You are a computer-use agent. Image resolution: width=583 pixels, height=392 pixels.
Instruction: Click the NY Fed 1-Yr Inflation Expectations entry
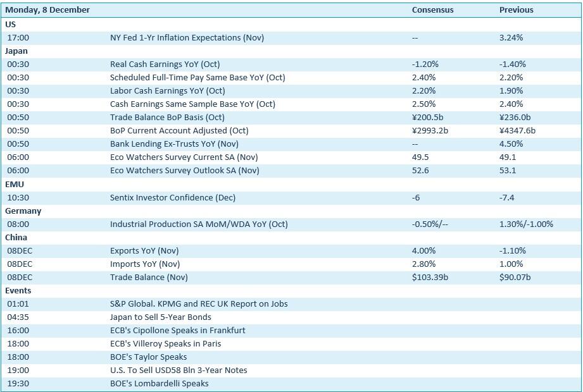click(187, 37)
